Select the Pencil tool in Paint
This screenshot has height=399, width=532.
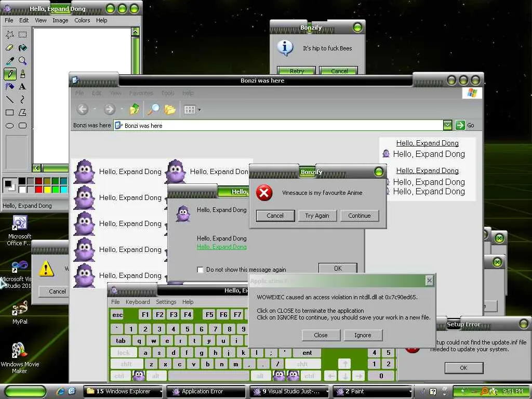(x=10, y=74)
